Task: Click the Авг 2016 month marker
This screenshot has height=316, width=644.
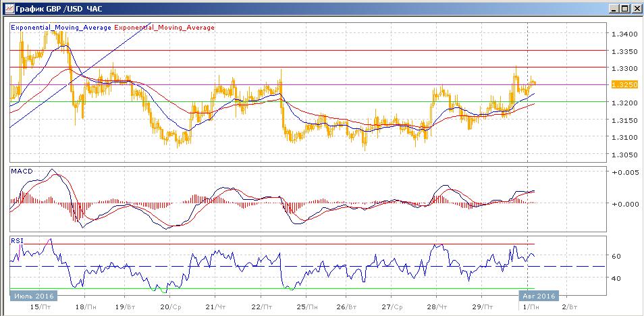Action: tap(537, 295)
